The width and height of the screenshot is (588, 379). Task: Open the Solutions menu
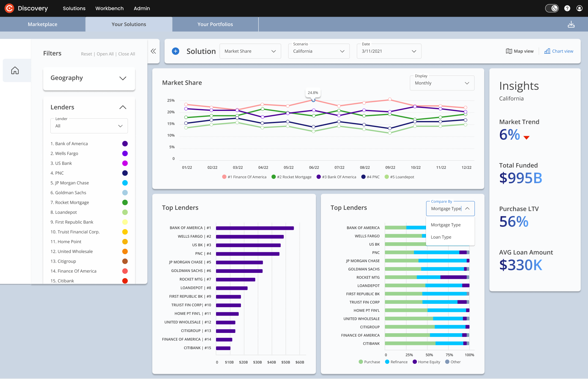point(74,8)
